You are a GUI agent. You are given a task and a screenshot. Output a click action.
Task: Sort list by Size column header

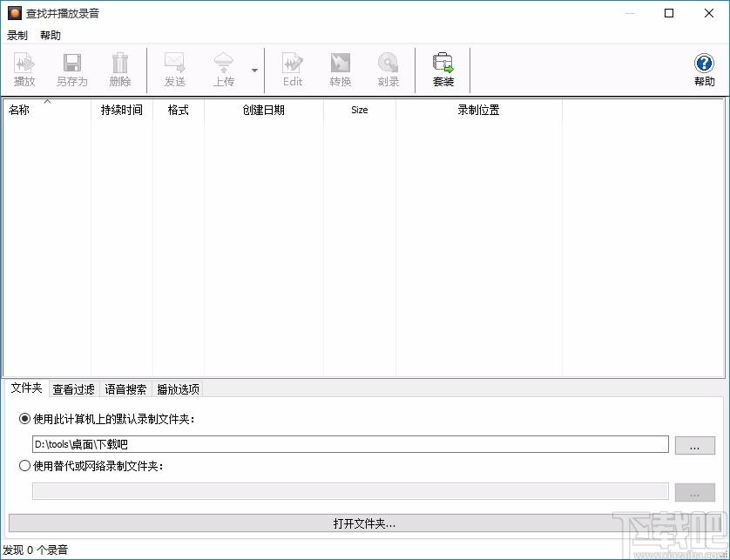pos(360,110)
